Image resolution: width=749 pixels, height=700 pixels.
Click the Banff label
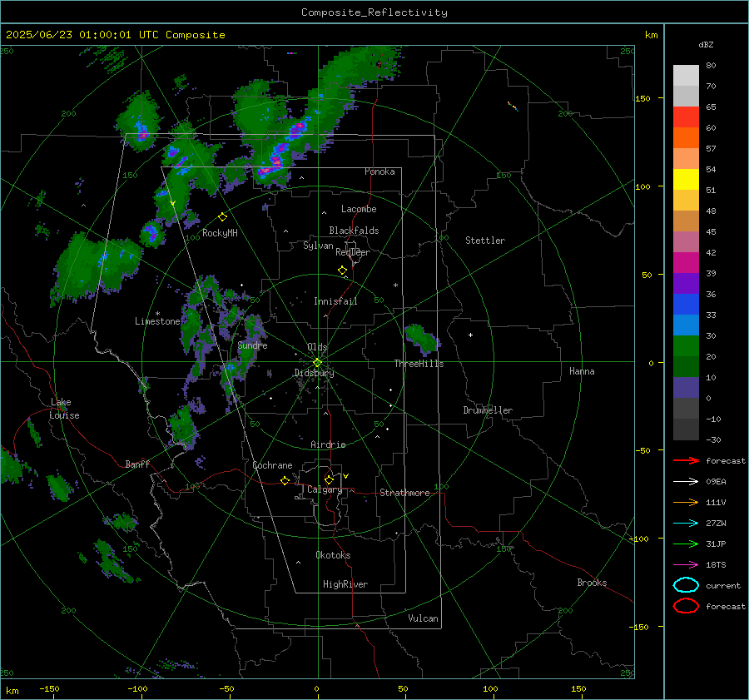pyautogui.click(x=137, y=464)
